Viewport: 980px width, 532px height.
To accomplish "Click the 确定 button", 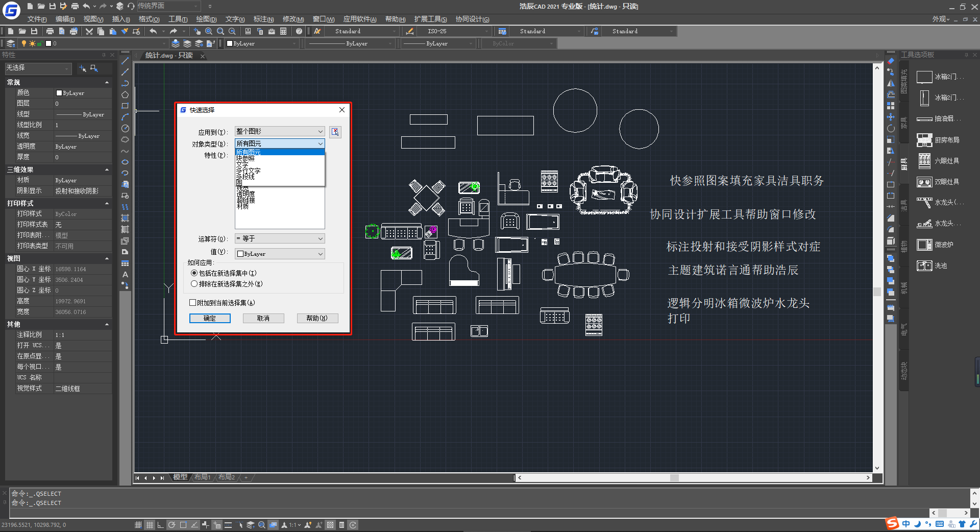I will (210, 318).
